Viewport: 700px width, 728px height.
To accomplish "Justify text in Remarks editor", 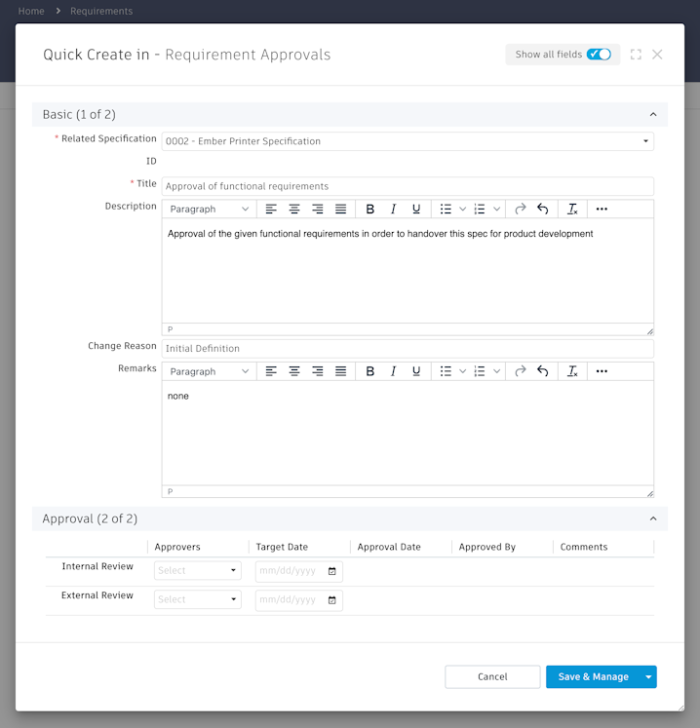I will (x=340, y=371).
